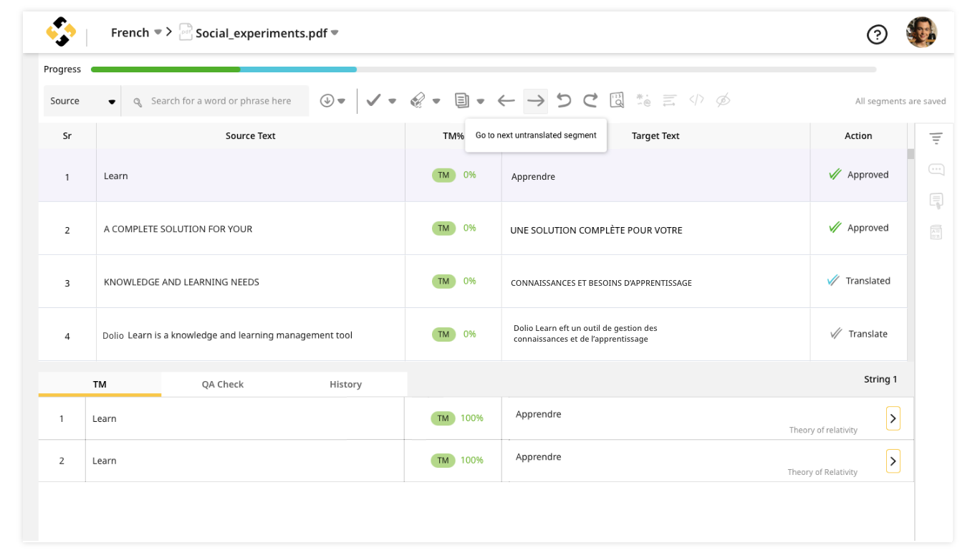The height and width of the screenshot is (553, 980).
Task: Expand the copy document options arrow
Action: click(x=481, y=101)
